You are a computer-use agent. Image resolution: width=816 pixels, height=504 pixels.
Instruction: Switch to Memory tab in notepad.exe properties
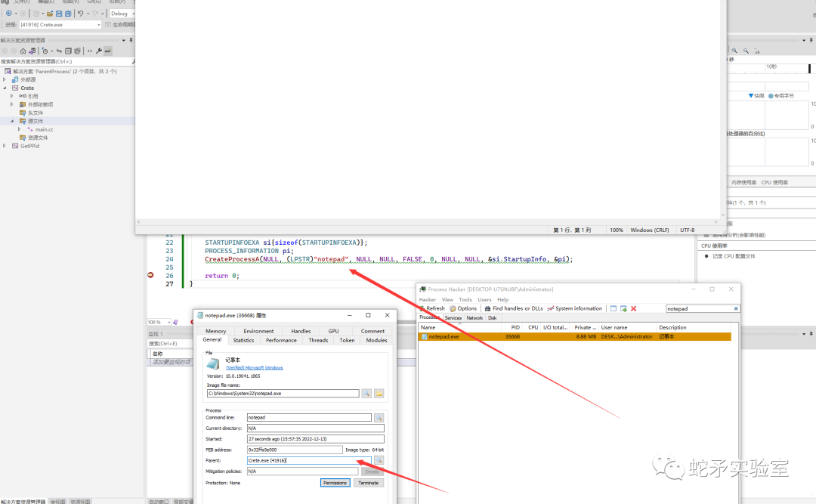click(x=215, y=331)
